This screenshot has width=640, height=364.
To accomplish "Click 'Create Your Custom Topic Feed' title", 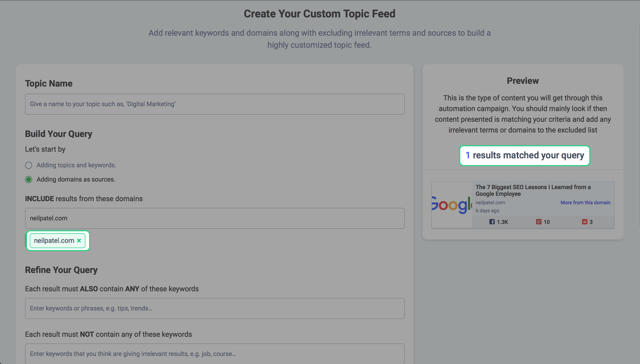I will (319, 14).
